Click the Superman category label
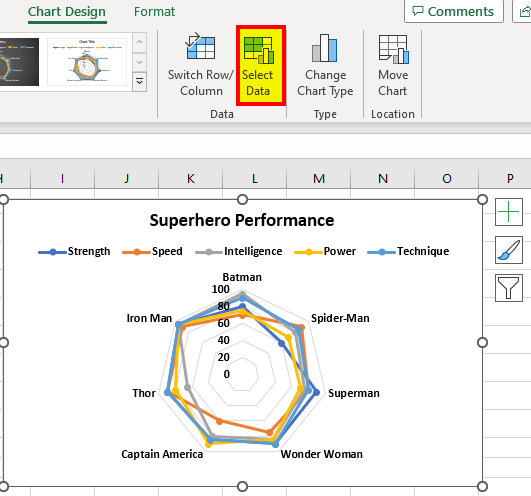531x496 pixels. (354, 393)
